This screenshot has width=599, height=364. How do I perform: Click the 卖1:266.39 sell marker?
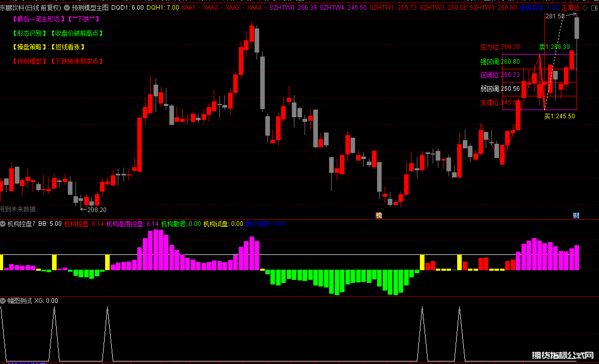click(x=554, y=47)
